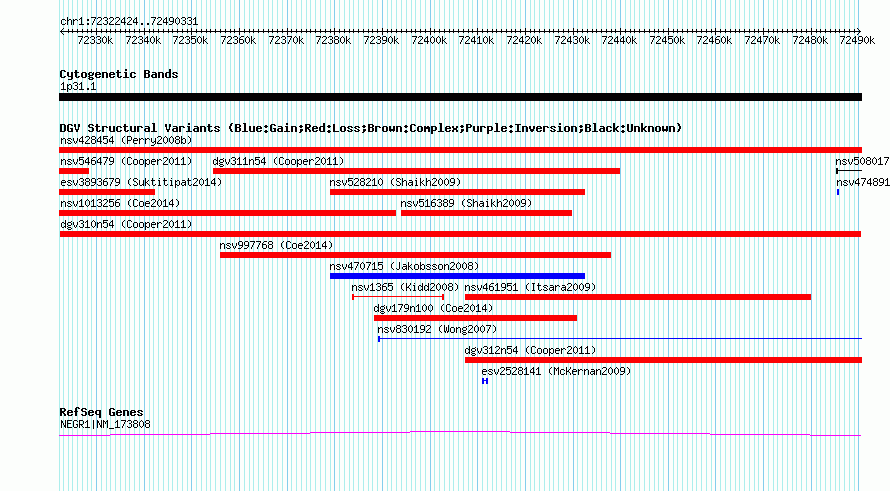Select the red bar under dgv312n54

click(663, 360)
